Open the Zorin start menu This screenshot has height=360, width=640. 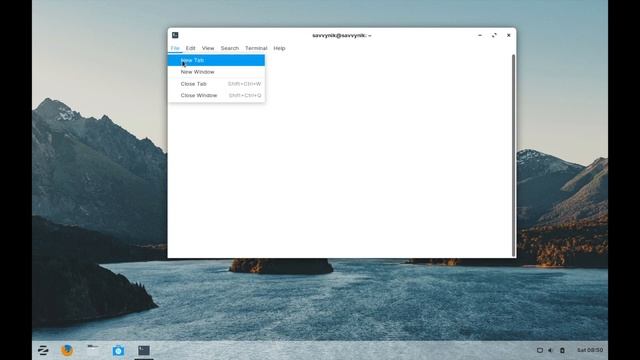pyautogui.click(x=43, y=350)
